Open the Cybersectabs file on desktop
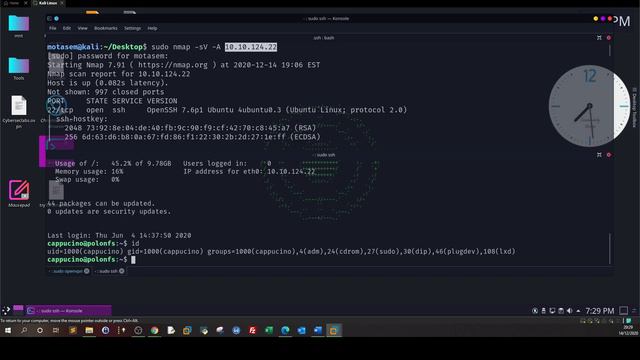 coord(19,111)
